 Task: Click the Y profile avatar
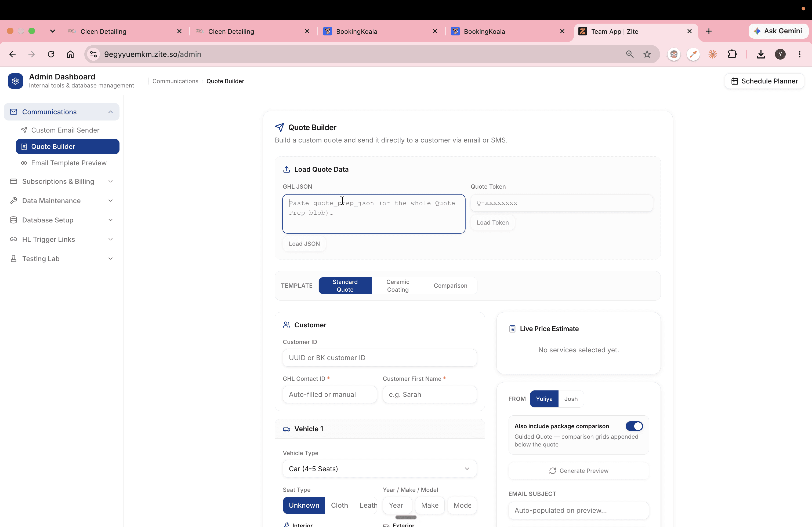coord(780,54)
